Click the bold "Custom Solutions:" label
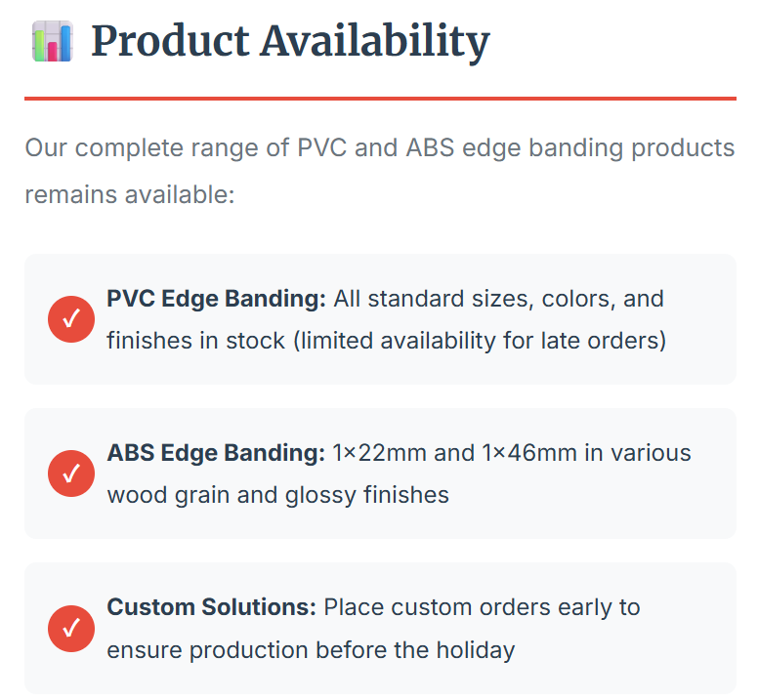The width and height of the screenshot is (759, 700). click(211, 607)
